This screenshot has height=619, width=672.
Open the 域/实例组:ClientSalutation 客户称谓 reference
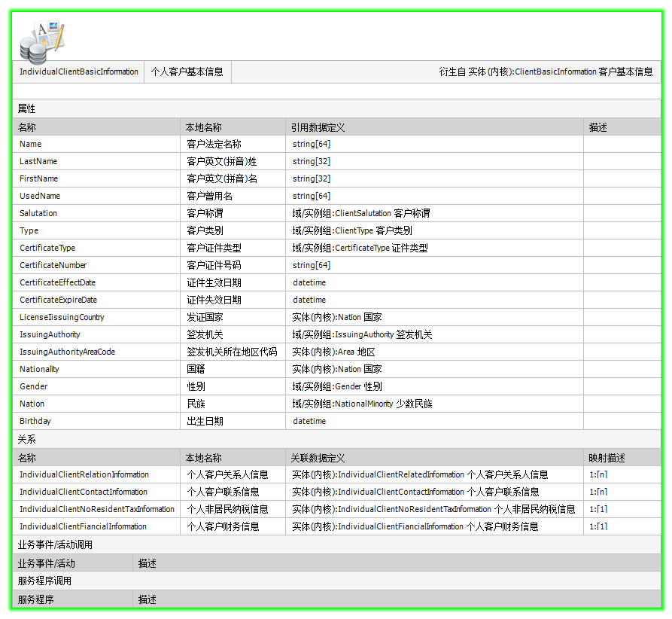pyautogui.click(x=361, y=213)
